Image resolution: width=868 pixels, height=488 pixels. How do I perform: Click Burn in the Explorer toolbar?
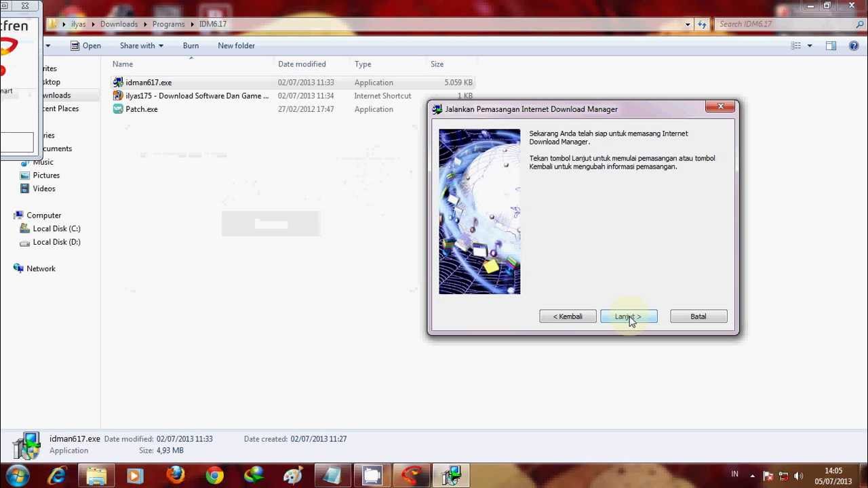pyautogui.click(x=191, y=45)
